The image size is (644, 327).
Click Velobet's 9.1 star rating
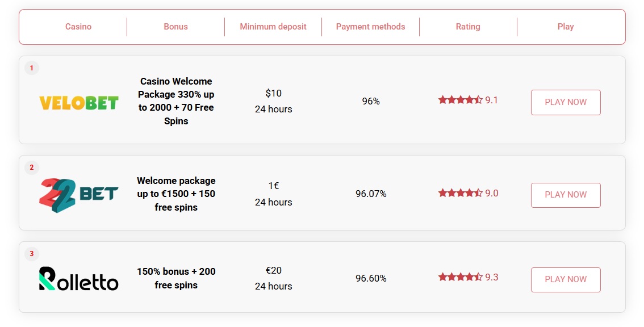(467, 100)
